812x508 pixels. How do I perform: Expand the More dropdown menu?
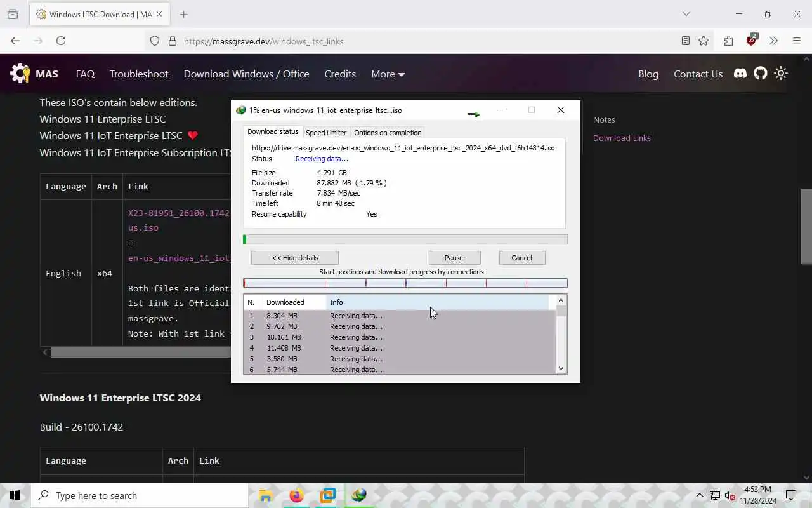pos(388,74)
